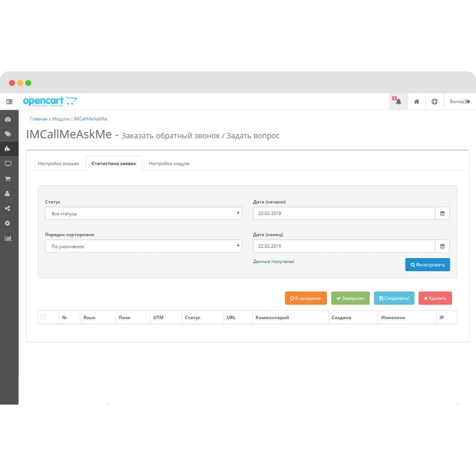Open notifications bell icon
This screenshot has height=476, width=476.
point(398,102)
